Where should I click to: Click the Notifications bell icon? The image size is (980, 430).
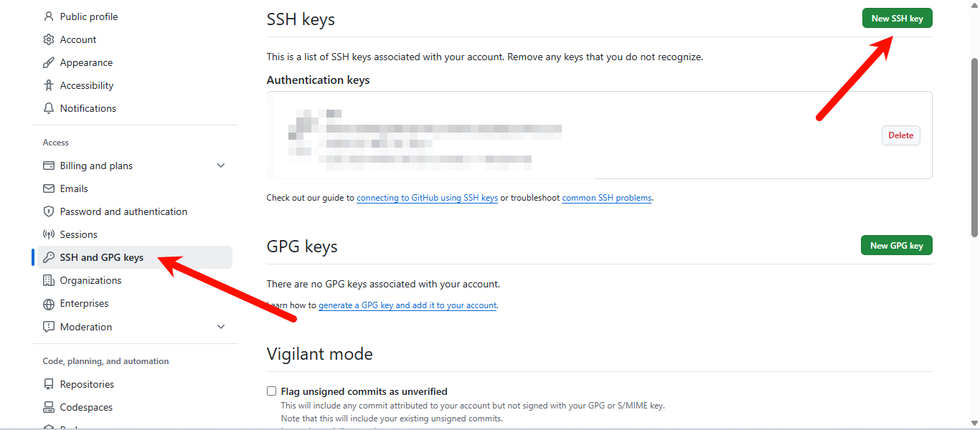click(x=49, y=108)
